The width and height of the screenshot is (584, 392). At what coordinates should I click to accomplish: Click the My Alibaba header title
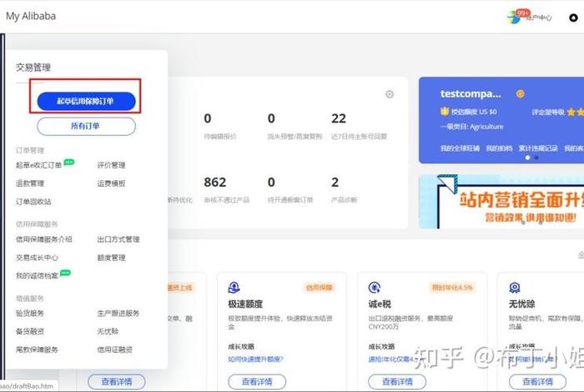pos(31,16)
